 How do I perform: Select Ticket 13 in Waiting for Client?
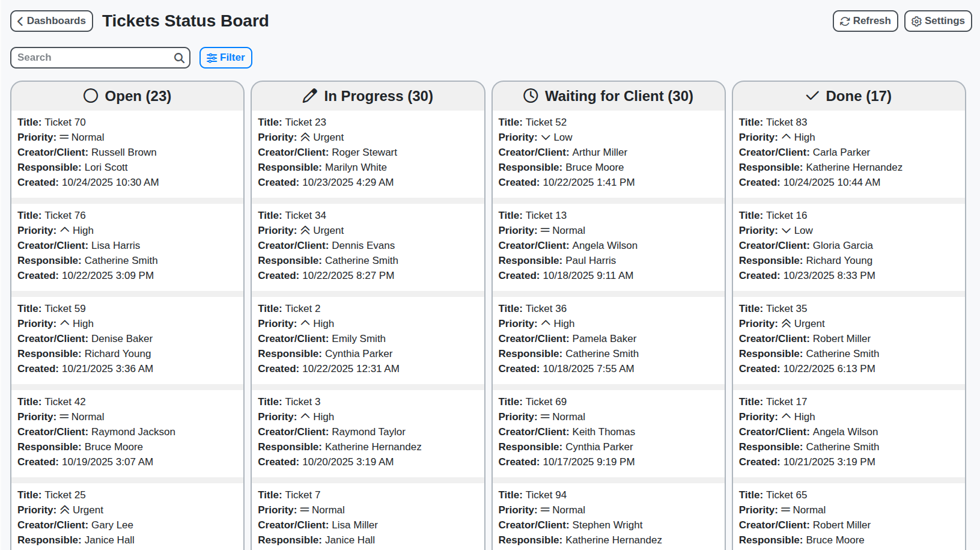[x=608, y=245]
